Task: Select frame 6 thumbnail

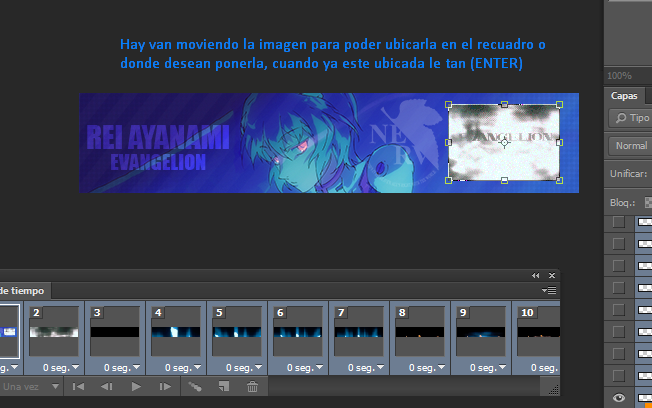Action: pos(298,331)
